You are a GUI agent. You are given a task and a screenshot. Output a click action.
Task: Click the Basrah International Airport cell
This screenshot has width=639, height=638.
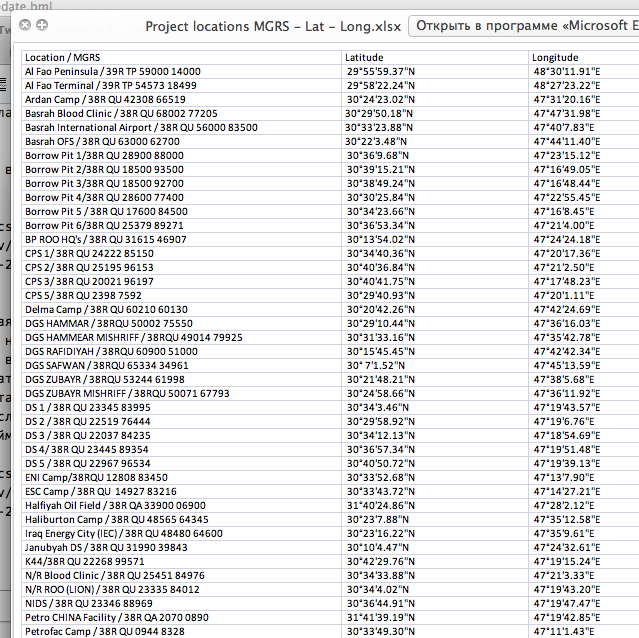tap(181, 128)
